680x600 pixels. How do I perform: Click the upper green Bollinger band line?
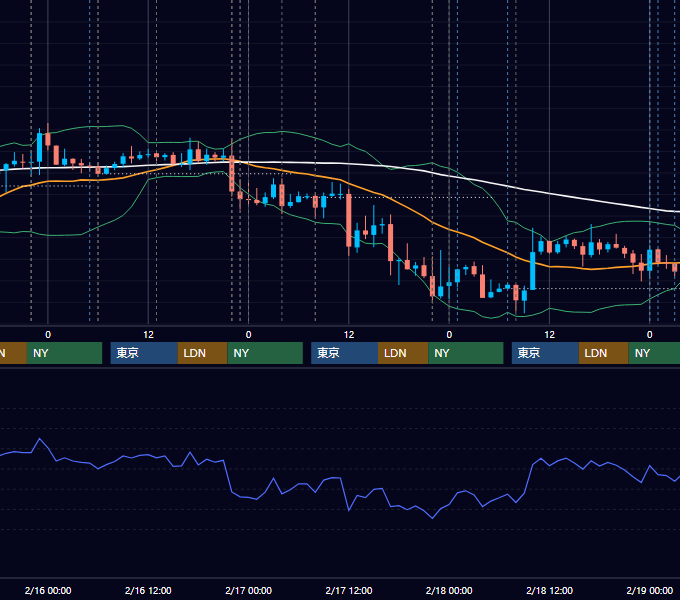pos(282,131)
